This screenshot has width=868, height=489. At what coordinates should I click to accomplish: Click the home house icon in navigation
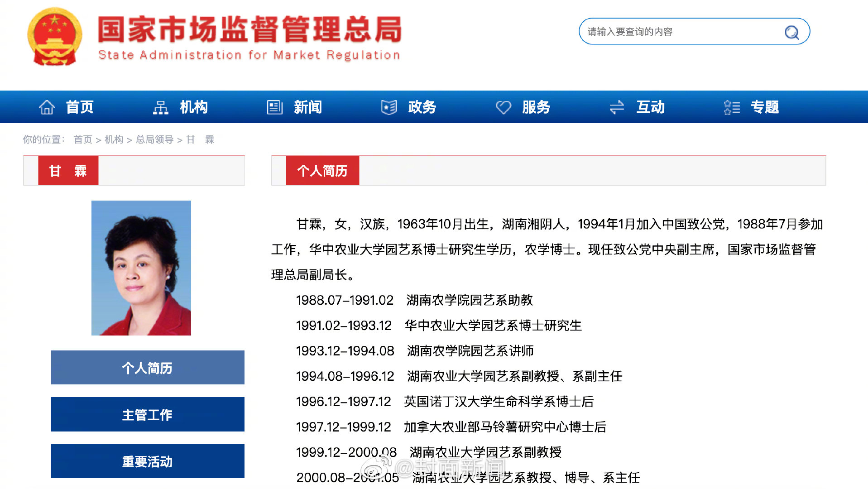(47, 107)
